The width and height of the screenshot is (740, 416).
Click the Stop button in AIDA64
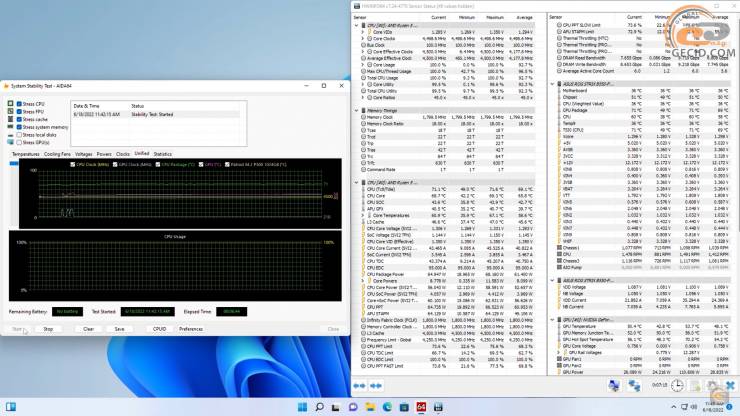pyautogui.click(x=48, y=329)
